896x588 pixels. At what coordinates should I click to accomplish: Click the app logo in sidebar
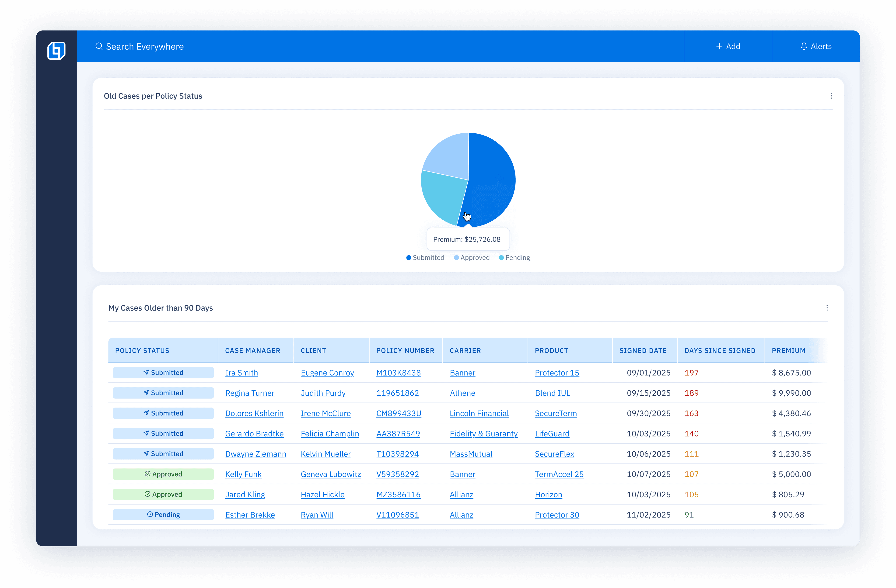click(56, 50)
